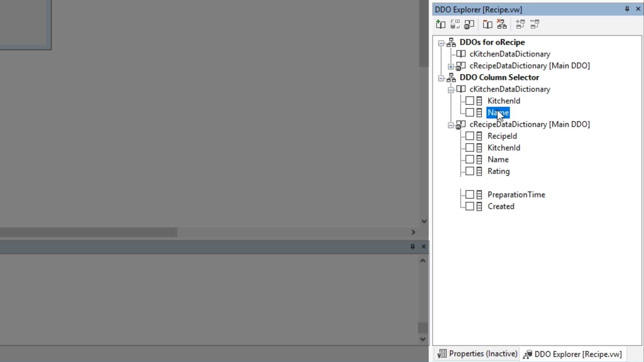Enable the PreparationTime column checkbox
644x362 pixels.
tap(470, 195)
